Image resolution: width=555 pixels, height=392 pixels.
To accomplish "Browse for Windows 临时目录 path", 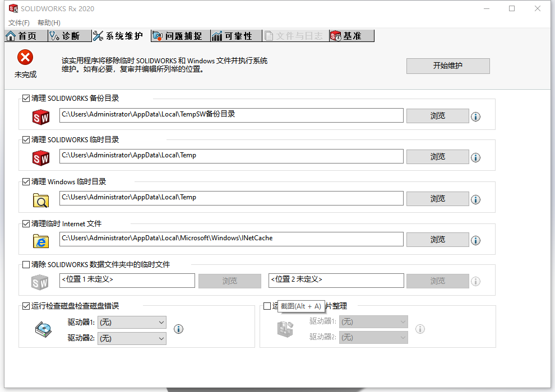I will 437,199.
